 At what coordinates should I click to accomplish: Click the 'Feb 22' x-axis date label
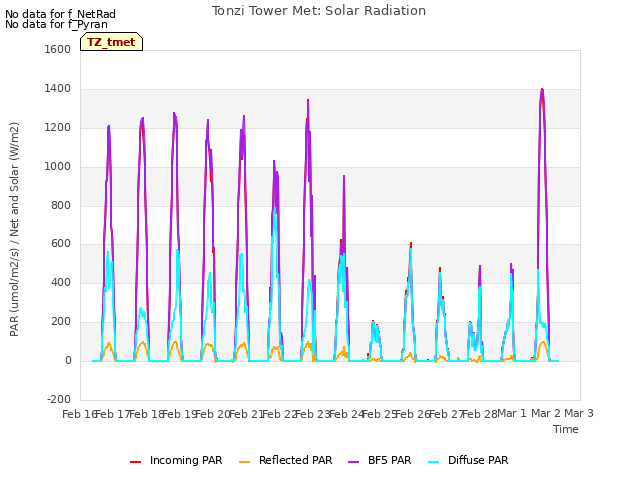coord(280,414)
